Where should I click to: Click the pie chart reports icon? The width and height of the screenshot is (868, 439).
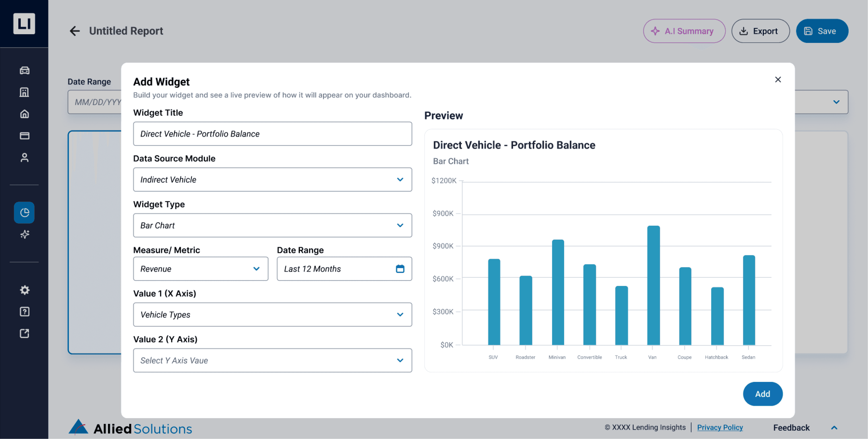coord(24,212)
